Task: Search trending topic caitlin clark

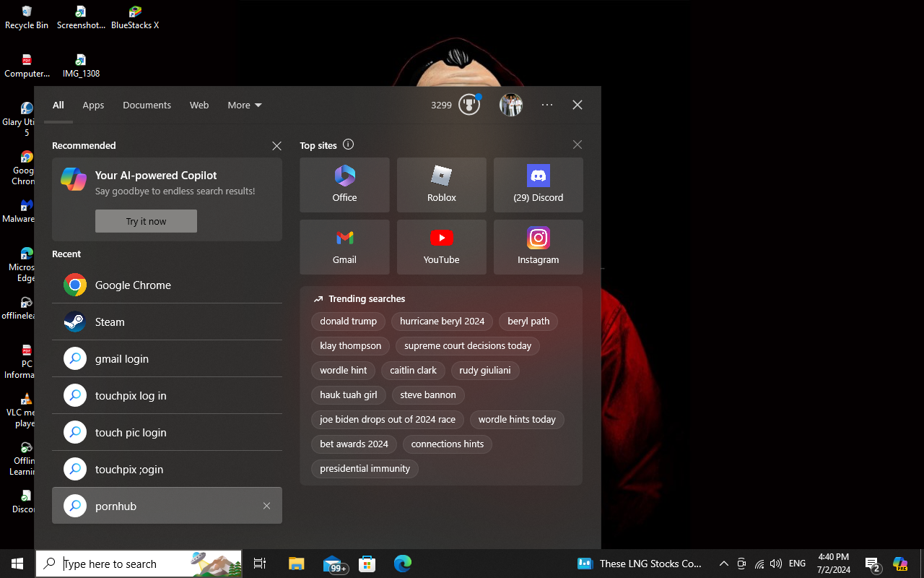Action: [x=413, y=371]
